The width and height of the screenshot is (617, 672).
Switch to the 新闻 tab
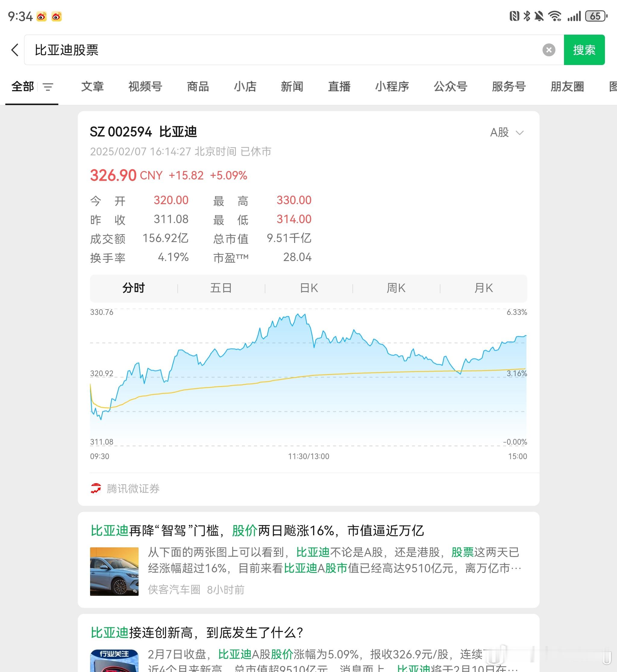coord(292,87)
